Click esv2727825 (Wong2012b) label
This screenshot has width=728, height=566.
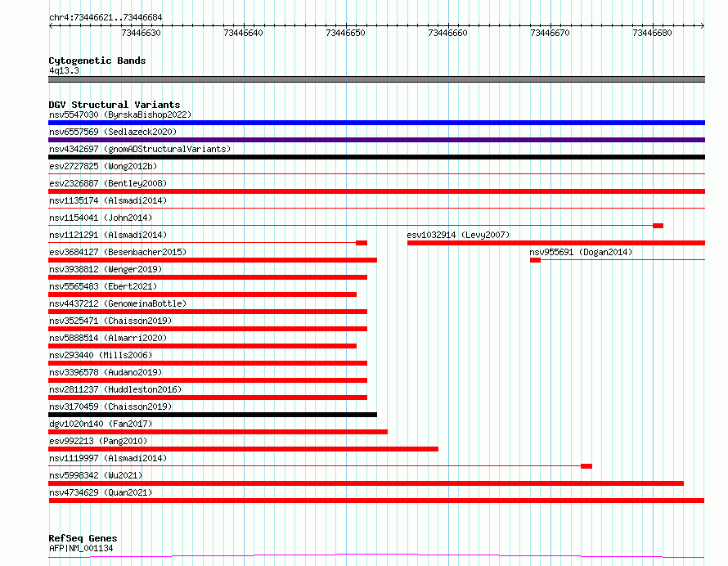click(103, 166)
